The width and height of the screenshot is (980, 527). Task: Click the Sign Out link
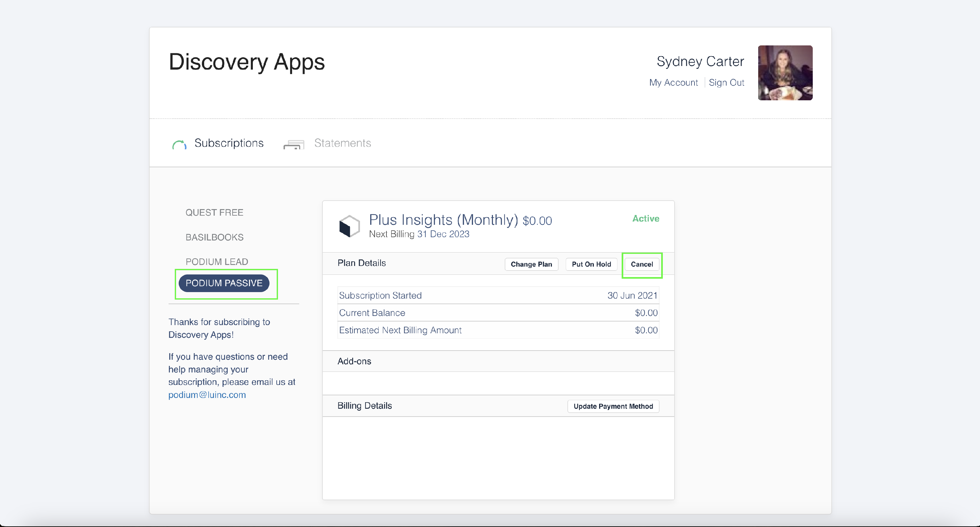(x=726, y=83)
